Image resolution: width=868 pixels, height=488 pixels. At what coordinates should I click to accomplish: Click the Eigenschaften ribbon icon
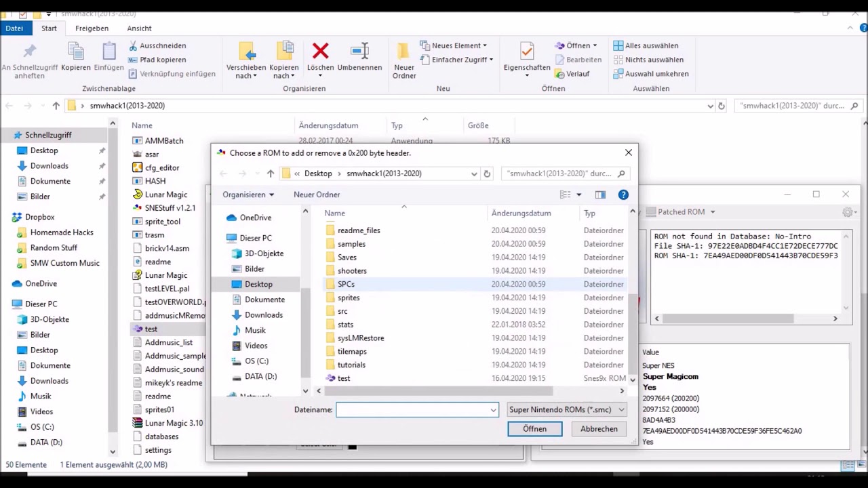[527, 51]
